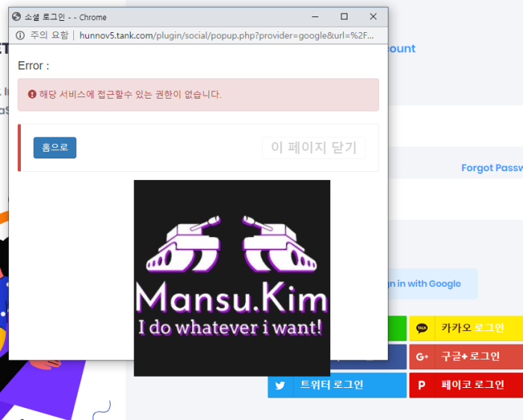Click the Mansu.Kim tank logo image
Screen dimensions: 523x420
232,277
